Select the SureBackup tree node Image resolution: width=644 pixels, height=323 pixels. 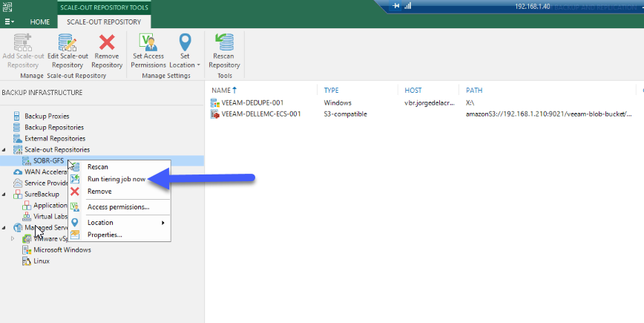(42, 194)
